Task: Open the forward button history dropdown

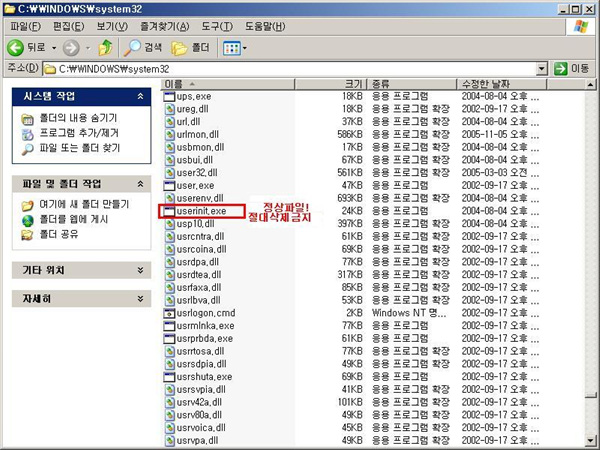Action: tap(88, 48)
